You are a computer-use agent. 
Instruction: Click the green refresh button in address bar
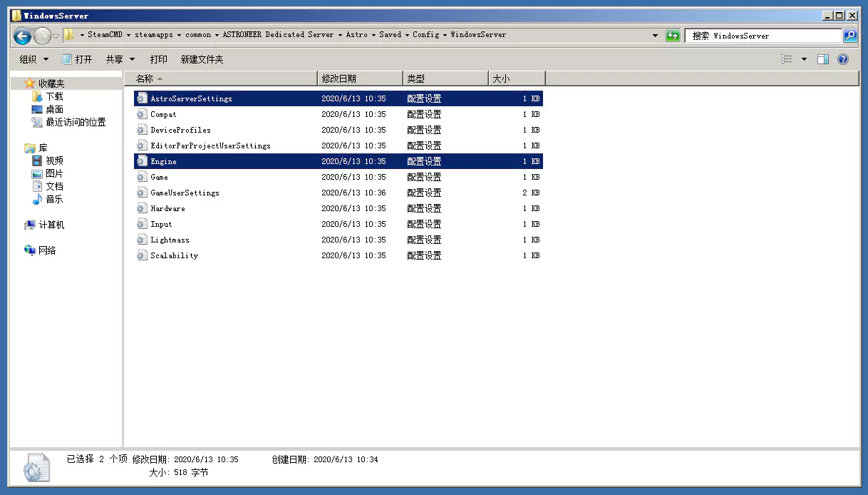pos(673,36)
